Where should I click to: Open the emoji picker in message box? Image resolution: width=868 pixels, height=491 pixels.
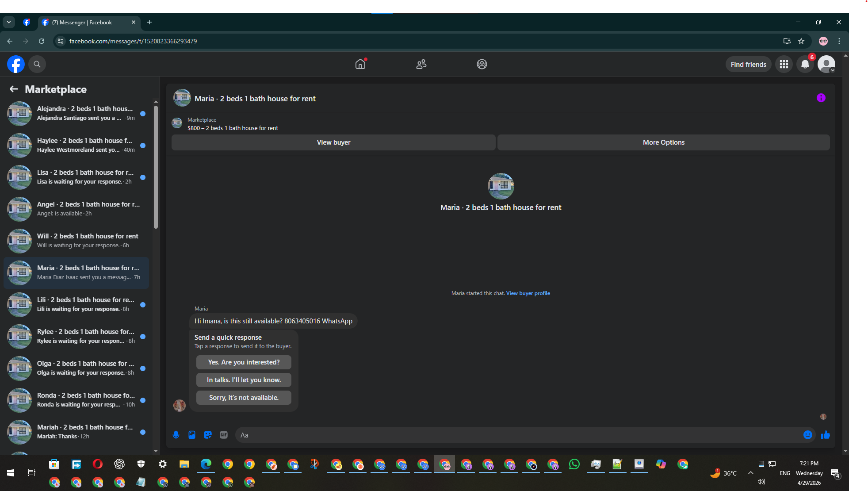click(x=807, y=435)
